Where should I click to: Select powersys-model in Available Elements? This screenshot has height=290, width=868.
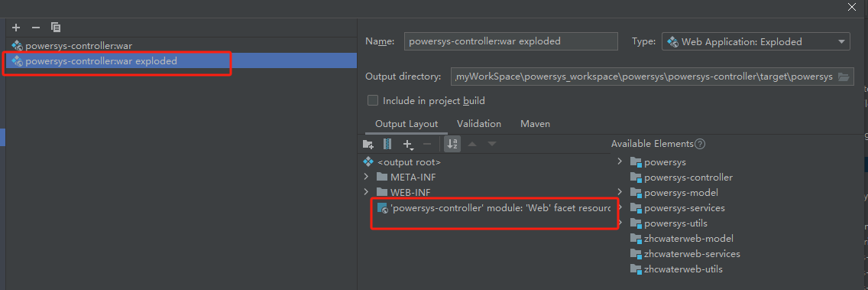click(x=681, y=192)
